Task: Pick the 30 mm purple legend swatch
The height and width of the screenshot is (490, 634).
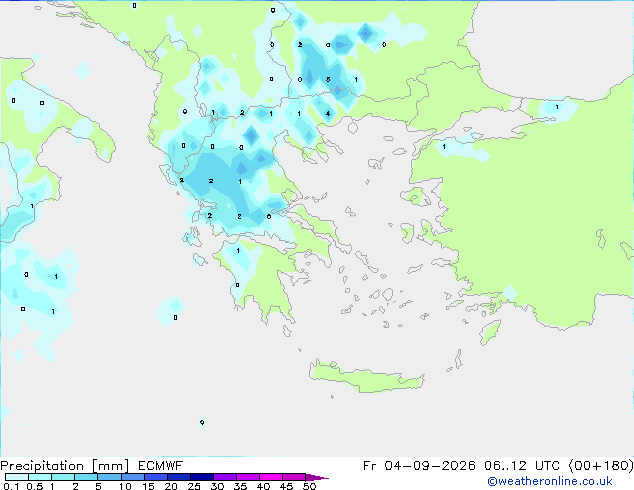Action: (225, 477)
